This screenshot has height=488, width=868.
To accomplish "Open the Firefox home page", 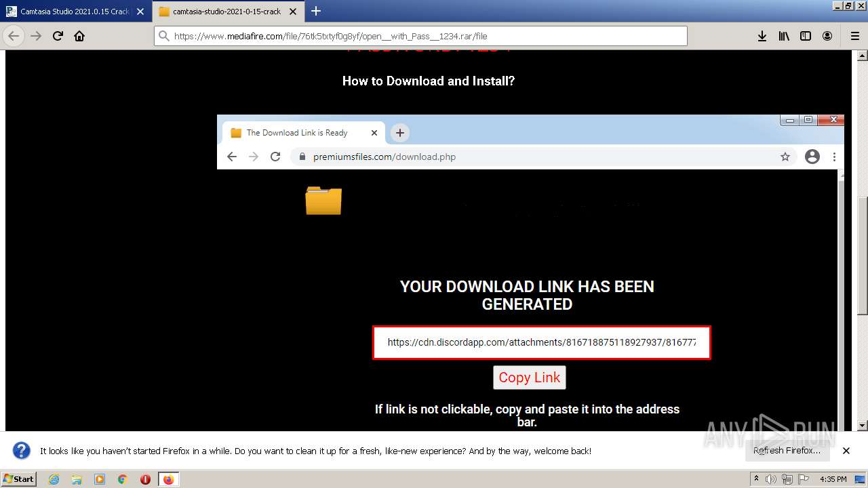I will (79, 36).
